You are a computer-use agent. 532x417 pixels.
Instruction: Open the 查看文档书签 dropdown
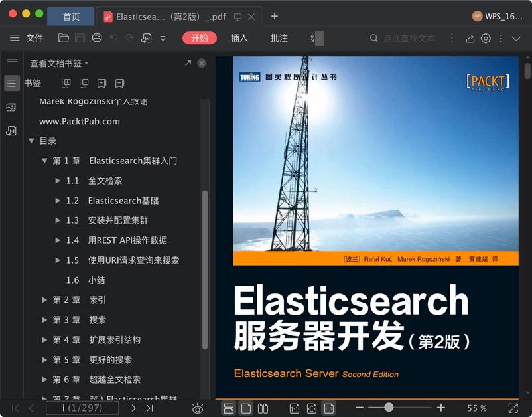(59, 63)
